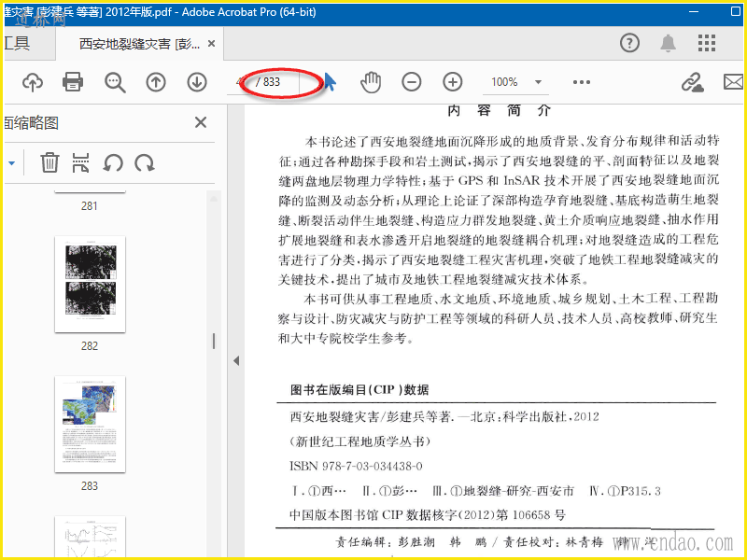Print the document with printer icon
This screenshot has height=560, width=747.
(x=73, y=82)
